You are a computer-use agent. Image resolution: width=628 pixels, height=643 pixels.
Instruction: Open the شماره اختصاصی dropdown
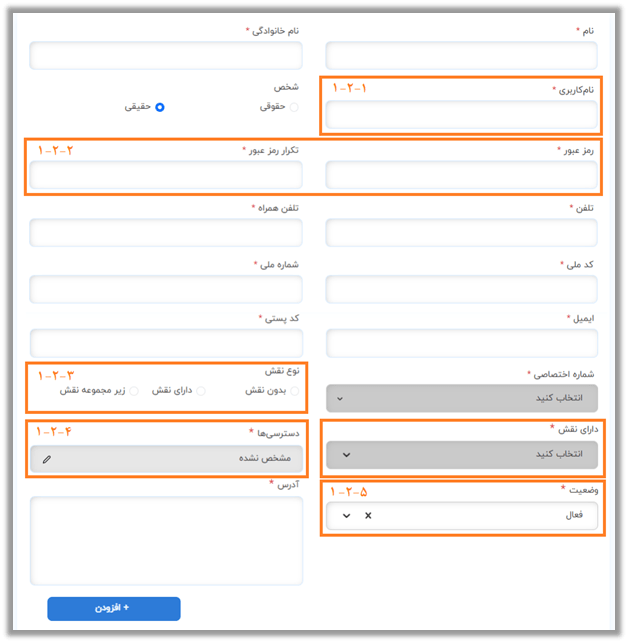[462, 397]
